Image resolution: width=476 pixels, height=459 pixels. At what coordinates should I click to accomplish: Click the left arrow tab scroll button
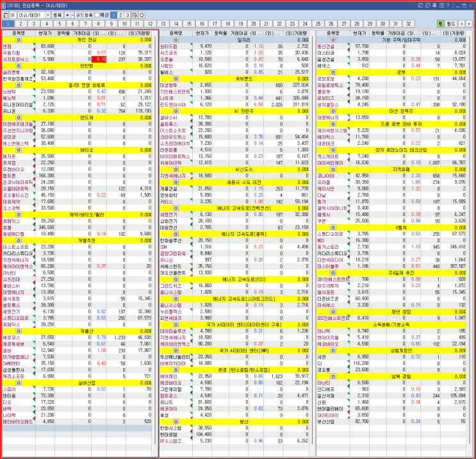(x=462, y=24)
